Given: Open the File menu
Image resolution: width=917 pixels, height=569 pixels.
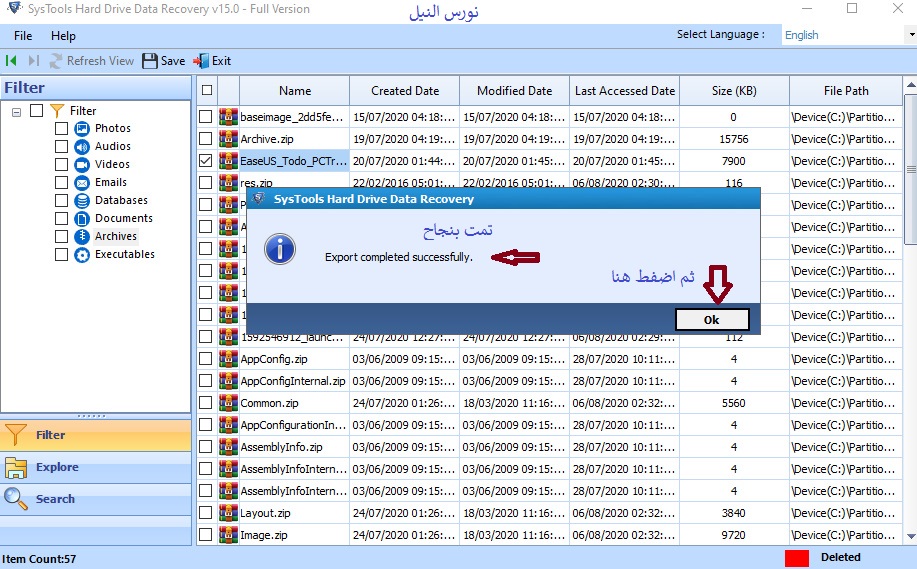Looking at the screenshot, I should 23,36.
